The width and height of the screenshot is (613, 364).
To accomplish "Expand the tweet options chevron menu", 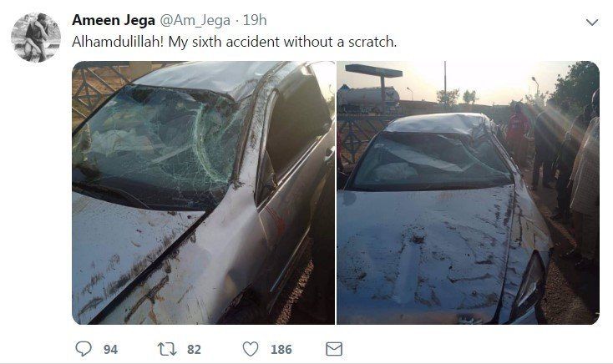I will tap(592, 23).
